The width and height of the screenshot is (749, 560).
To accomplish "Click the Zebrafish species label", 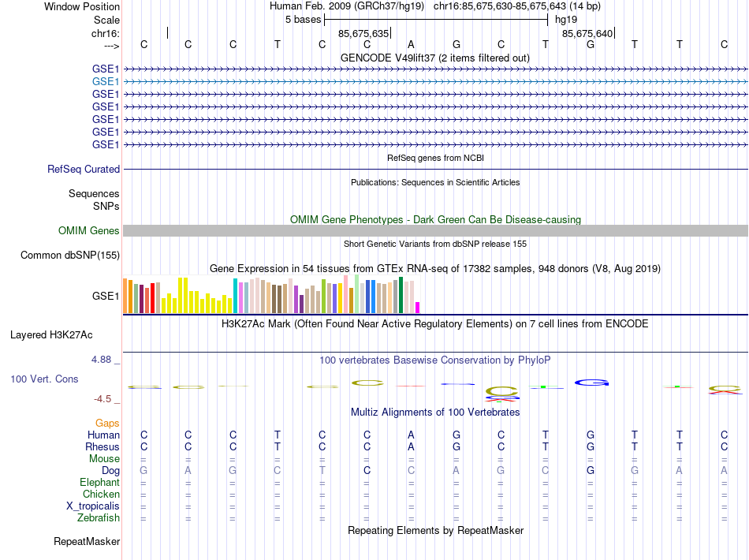I will [99, 518].
